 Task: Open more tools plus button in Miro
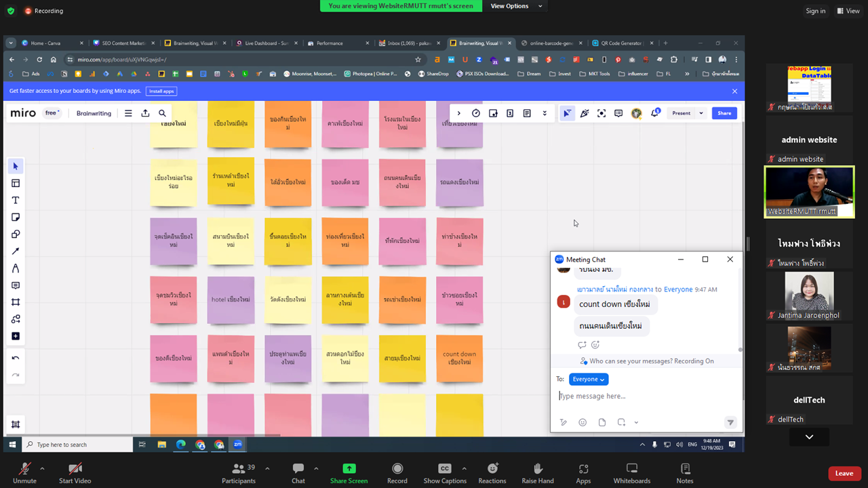(x=16, y=336)
